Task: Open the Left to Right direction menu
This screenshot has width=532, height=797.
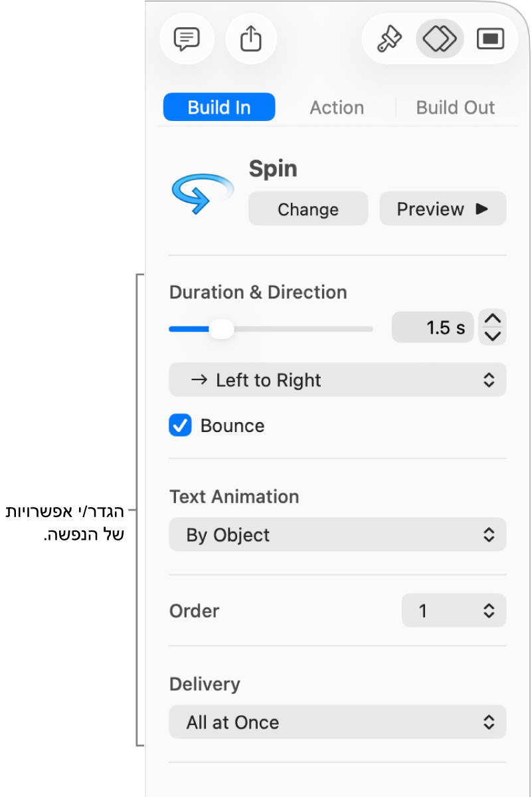Action: click(337, 380)
